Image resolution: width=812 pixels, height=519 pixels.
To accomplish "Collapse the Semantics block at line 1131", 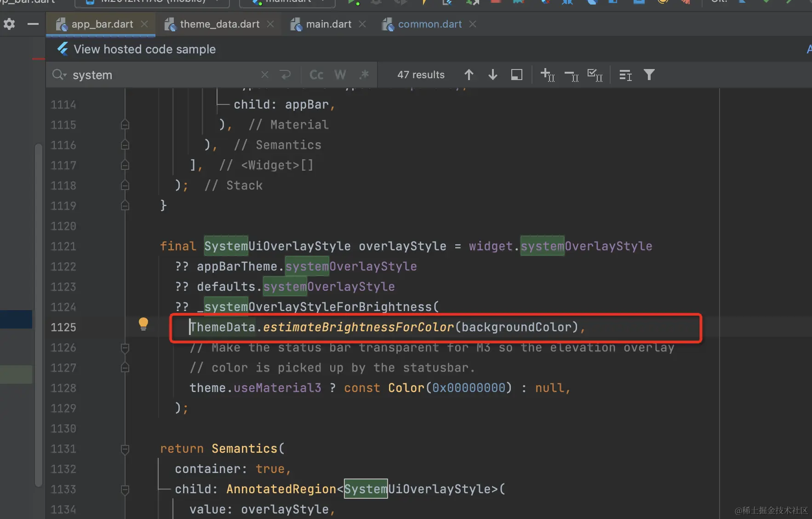I will (x=125, y=449).
